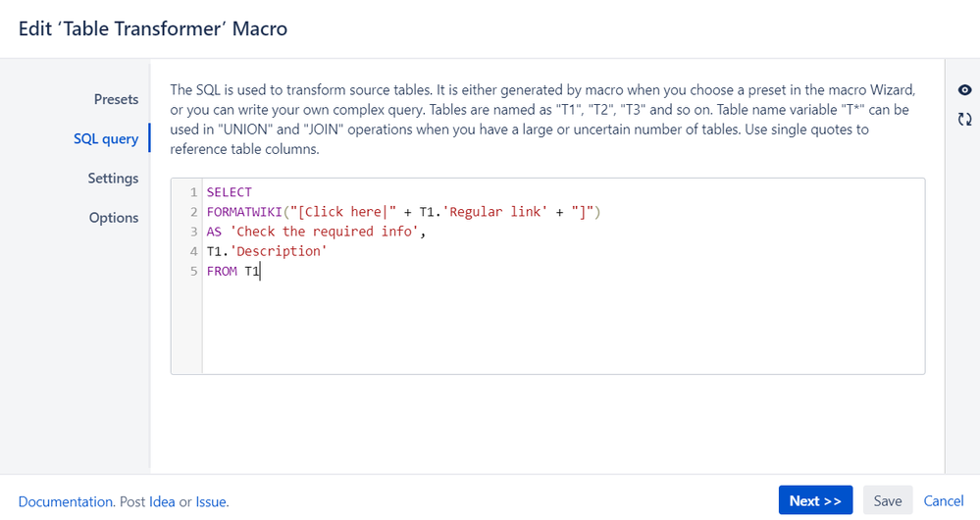Open the Presets tab
Viewport: 980px width, 520px height.
click(x=117, y=99)
